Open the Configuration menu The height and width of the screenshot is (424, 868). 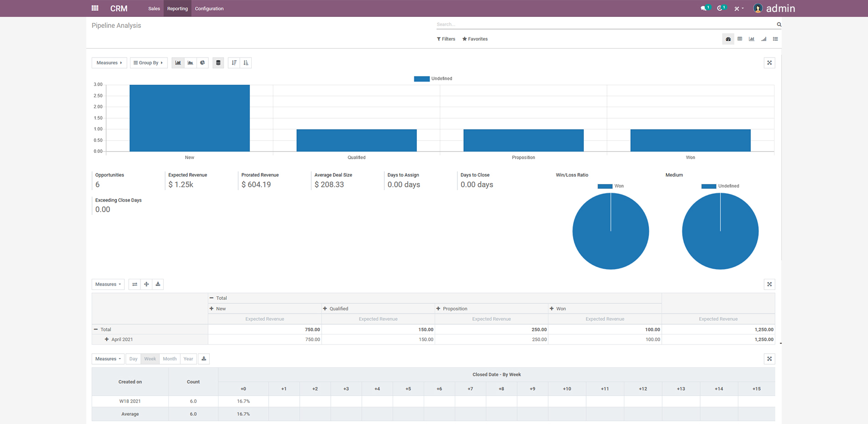click(x=209, y=9)
